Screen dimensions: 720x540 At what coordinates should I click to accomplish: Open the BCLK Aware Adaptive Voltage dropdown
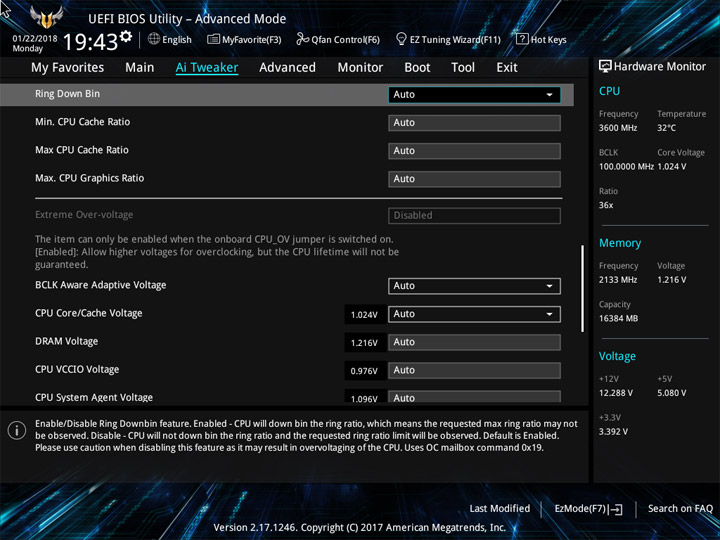pyautogui.click(x=474, y=286)
